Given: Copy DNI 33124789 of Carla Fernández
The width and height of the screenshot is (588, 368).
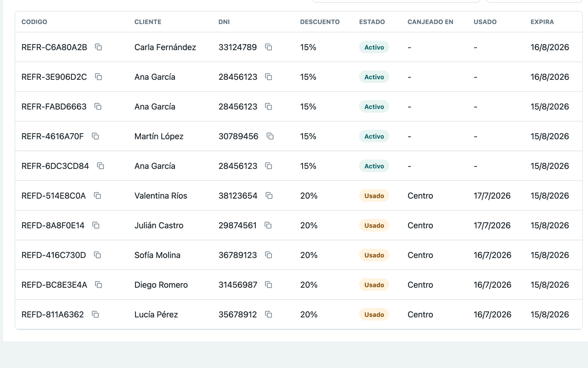Looking at the screenshot, I should pyautogui.click(x=269, y=47).
